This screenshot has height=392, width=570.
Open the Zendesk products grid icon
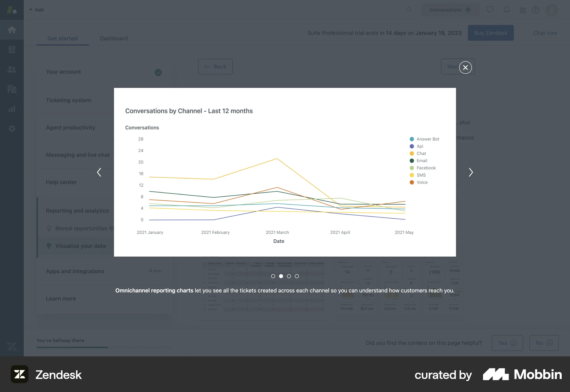pyautogui.click(x=523, y=10)
